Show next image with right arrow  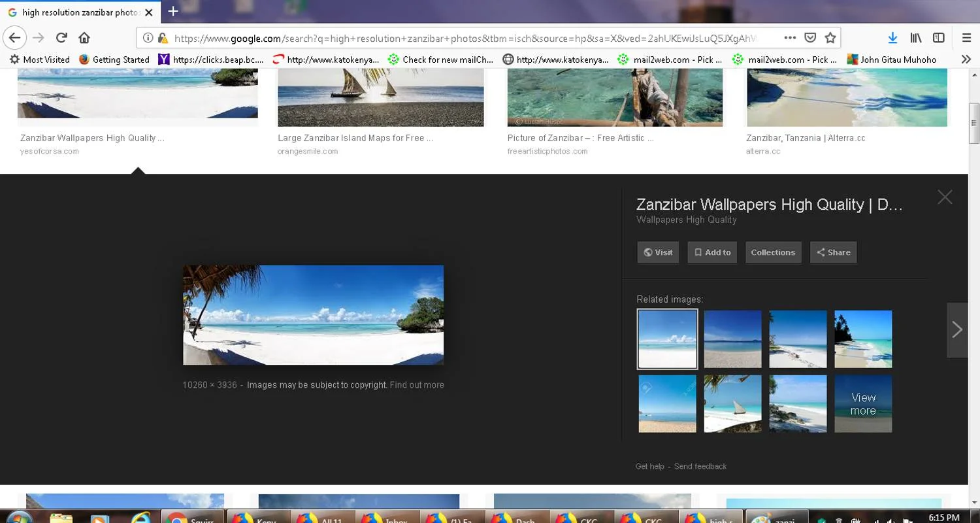[957, 329]
